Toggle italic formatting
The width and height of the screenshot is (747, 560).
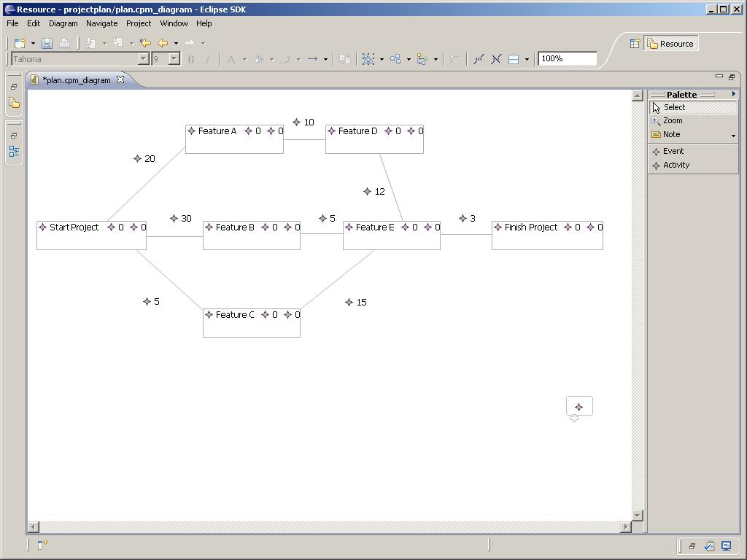point(208,60)
